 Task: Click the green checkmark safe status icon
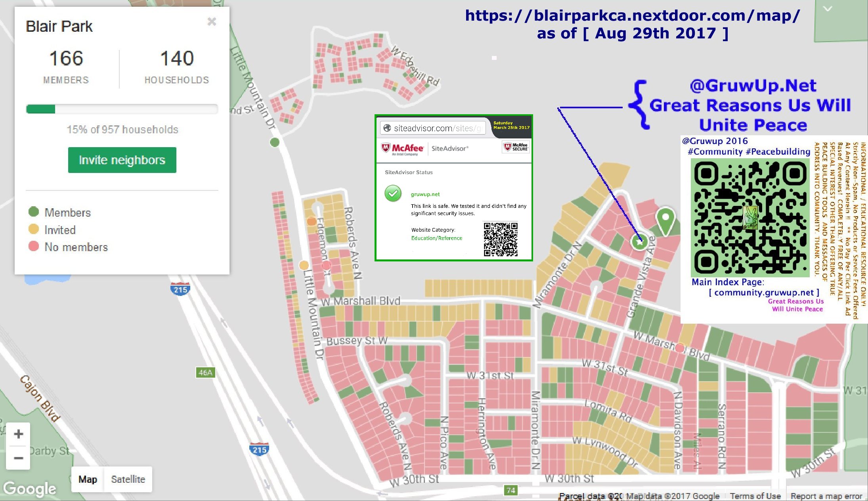point(393,194)
